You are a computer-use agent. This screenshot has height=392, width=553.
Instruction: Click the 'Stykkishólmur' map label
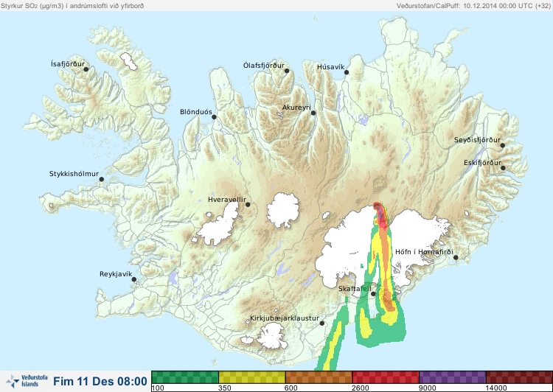coord(74,174)
